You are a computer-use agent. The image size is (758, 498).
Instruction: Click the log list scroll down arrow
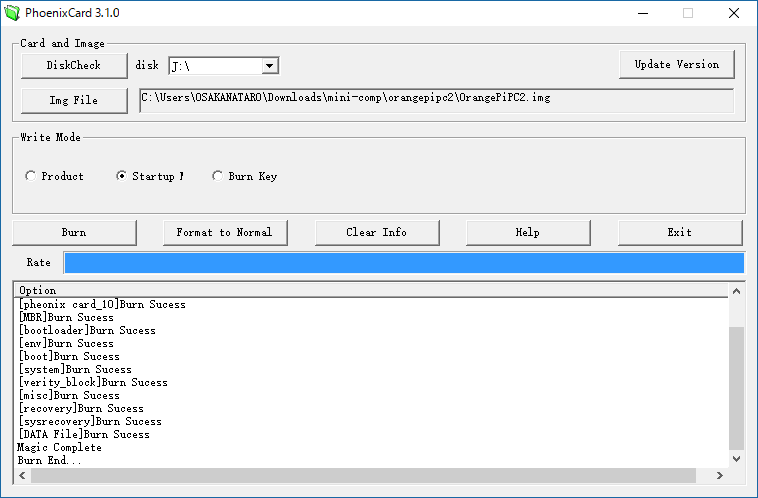(x=736, y=459)
